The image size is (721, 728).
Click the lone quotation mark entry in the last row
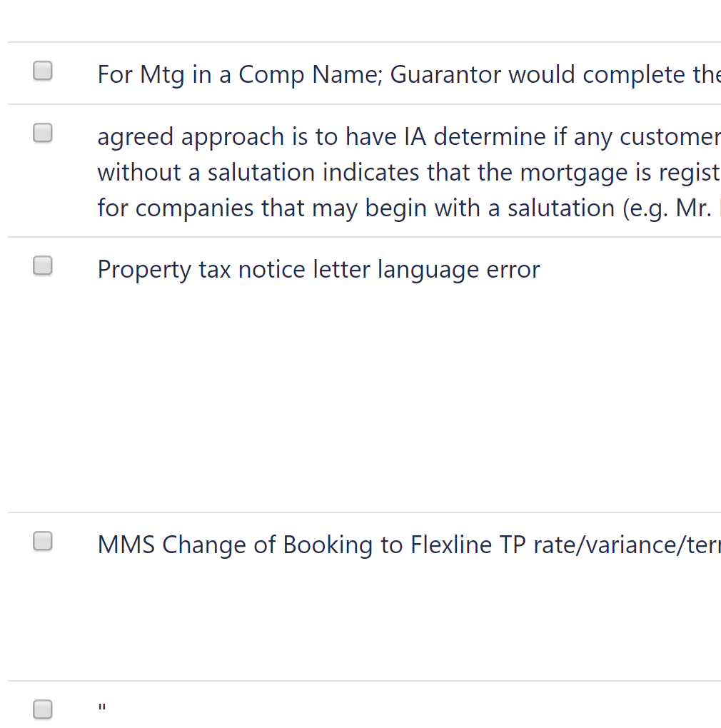pos(102,707)
